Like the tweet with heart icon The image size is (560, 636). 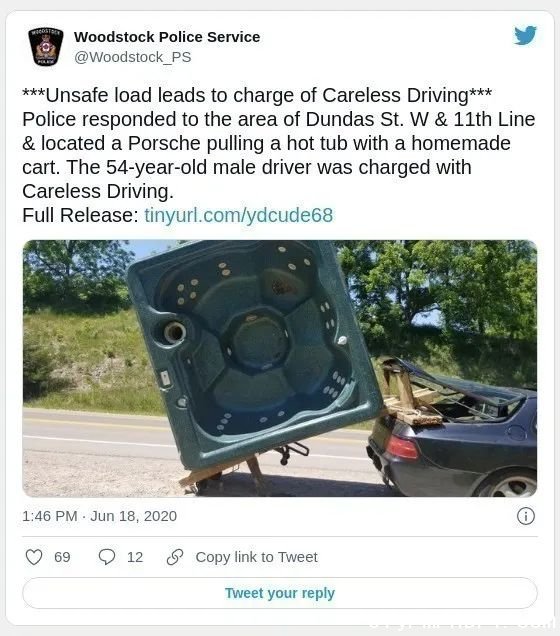pos(34,557)
